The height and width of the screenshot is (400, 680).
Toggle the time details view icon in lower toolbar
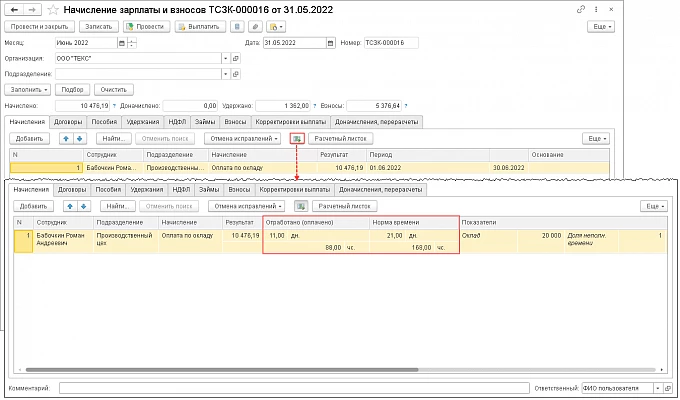tap(301, 206)
